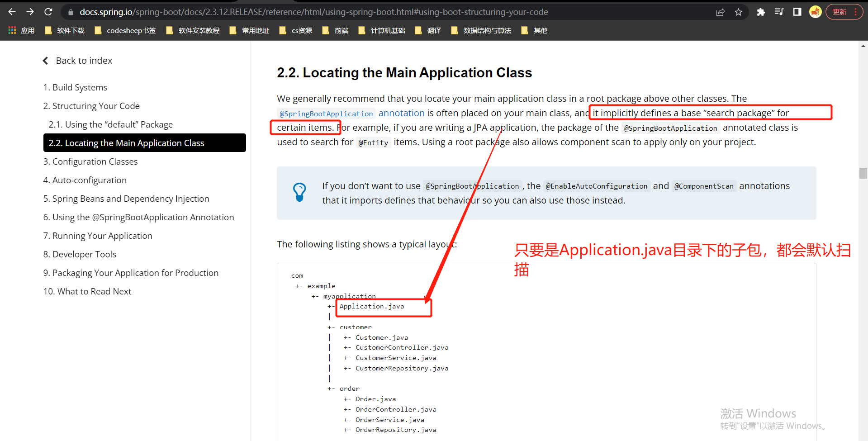The height and width of the screenshot is (441, 868).
Task: Click Back to index link
Action: coord(77,61)
